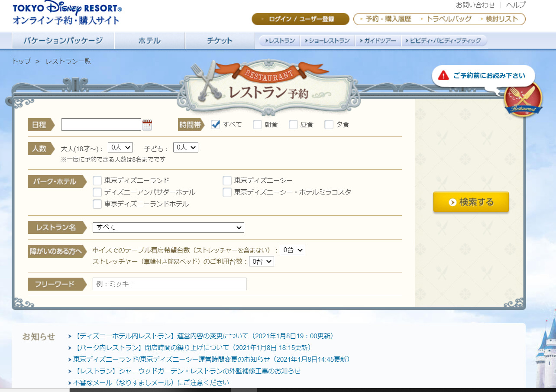
Task: Click the フリーワード text field
Action: pyautogui.click(x=169, y=284)
